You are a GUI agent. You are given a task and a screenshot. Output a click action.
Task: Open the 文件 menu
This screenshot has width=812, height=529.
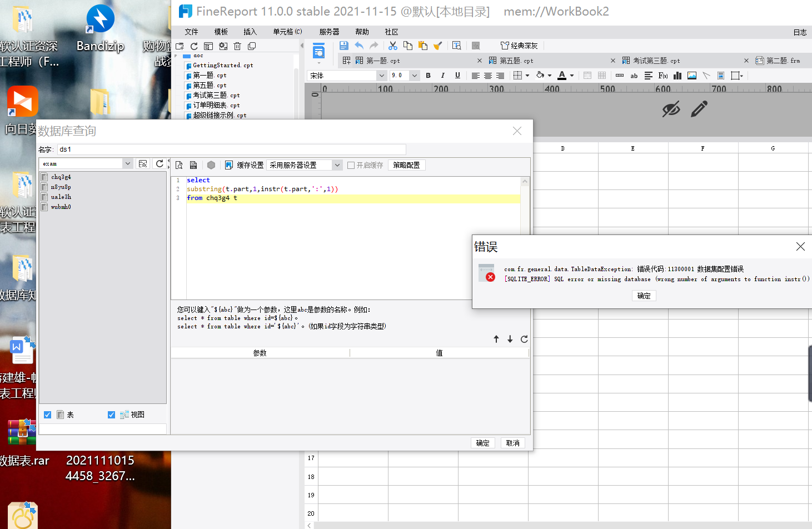pos(191,32)
